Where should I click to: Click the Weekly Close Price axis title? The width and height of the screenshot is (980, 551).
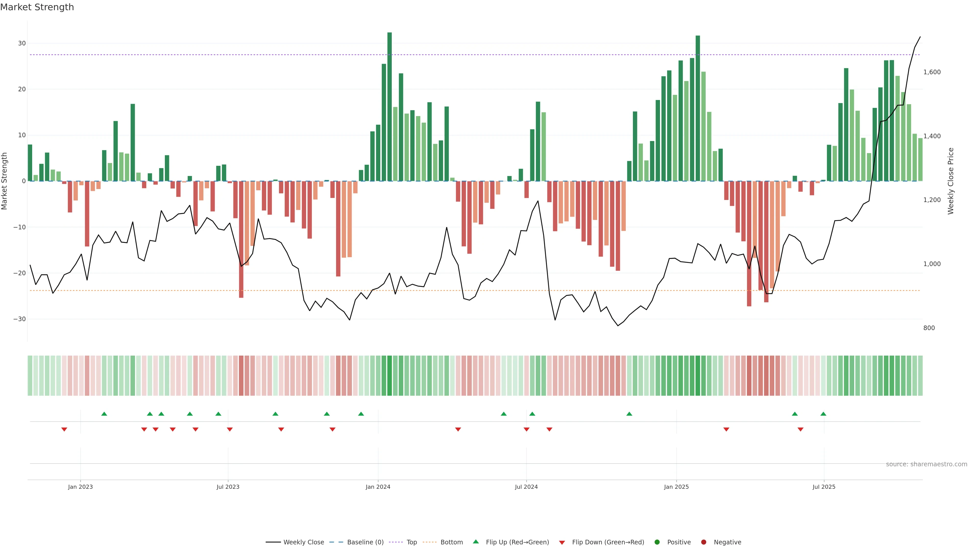[951, 181]
